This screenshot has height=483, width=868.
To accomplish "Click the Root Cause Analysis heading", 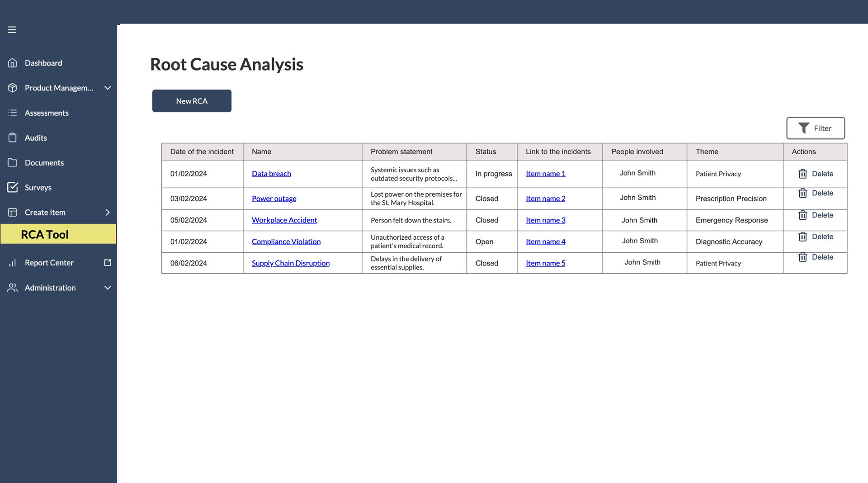I will (226, 64).
